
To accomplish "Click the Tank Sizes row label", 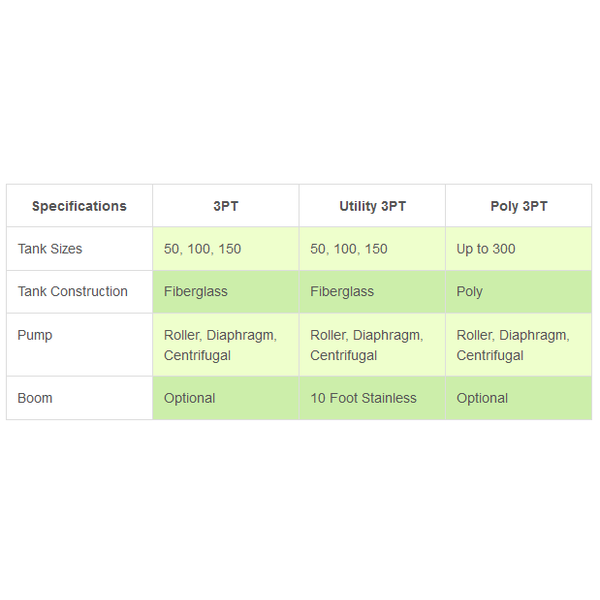I will [79, 249].
